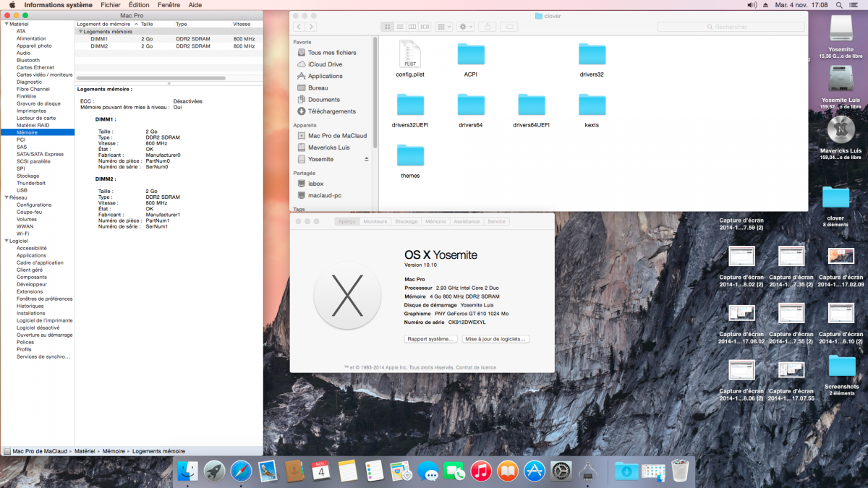Click Mise à jour de logiciels button
Screen dimensions: 868x488
tap(496, 338)
